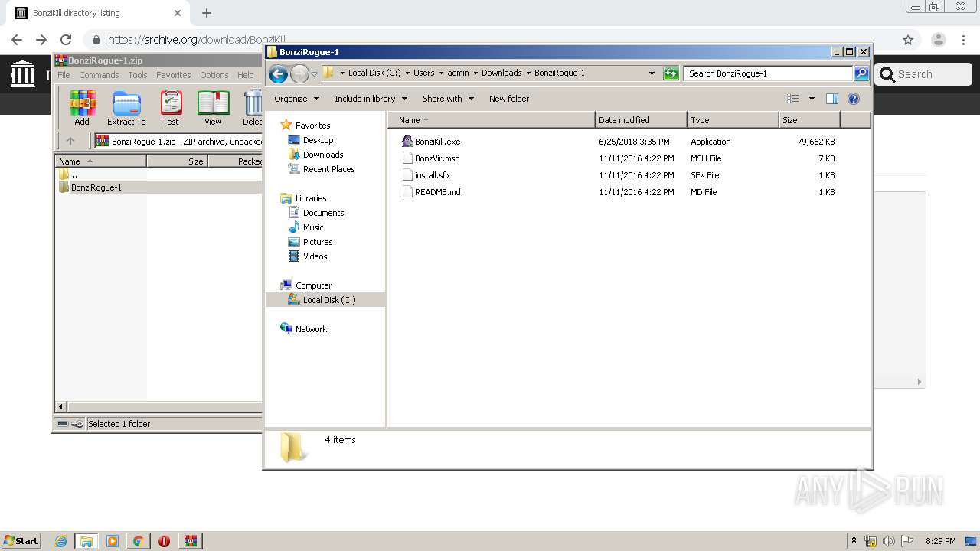Click the Explorer Forward arrow button
980x551 pixels.
[x=299, y=73]
